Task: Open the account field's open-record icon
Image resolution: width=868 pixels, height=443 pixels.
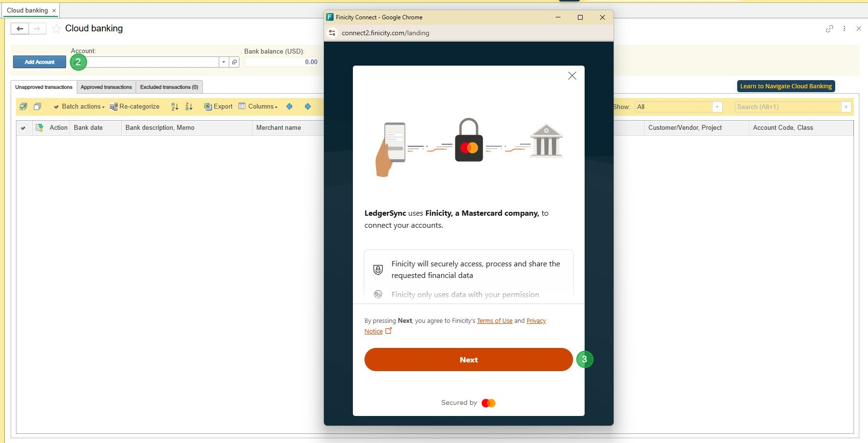Action: (x=234, y=62)
